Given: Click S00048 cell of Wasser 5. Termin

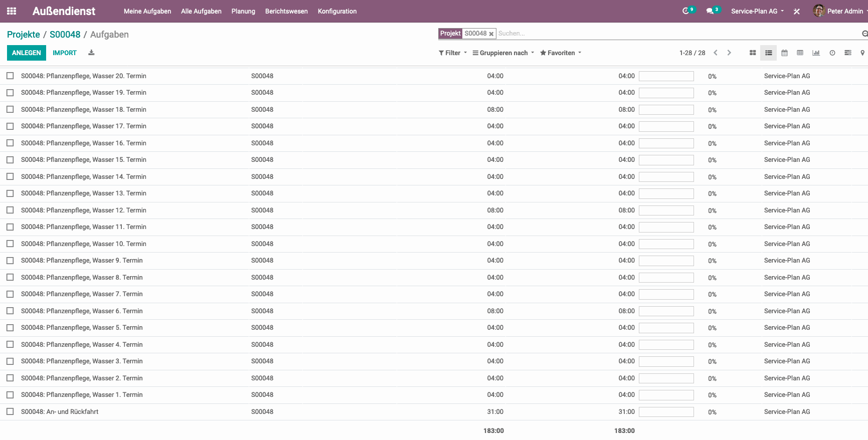Looking at the screenshot, I should 262,327.
